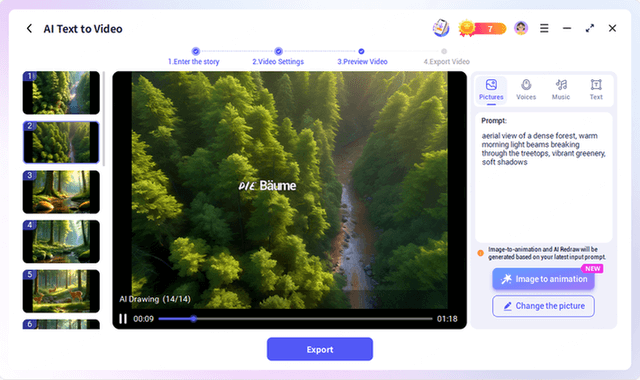
Task: Pause the video preview
Action: [x=123, y=319]
